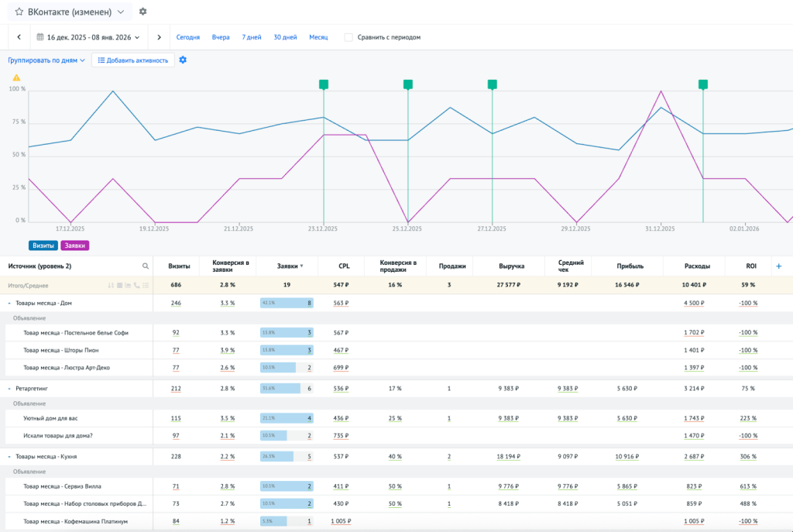This screenshot has height=532, width=793.
Task: Click the star icon beside ВКонтакте title
Action: pos(19,12)
